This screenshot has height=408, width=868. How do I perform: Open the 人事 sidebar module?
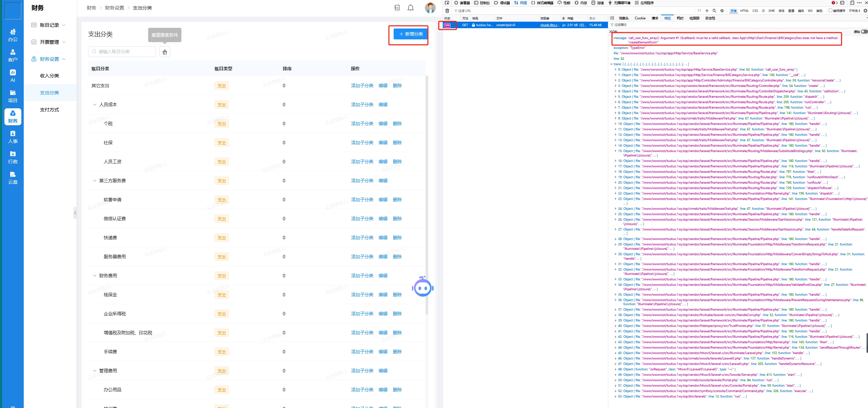point(13,137)
